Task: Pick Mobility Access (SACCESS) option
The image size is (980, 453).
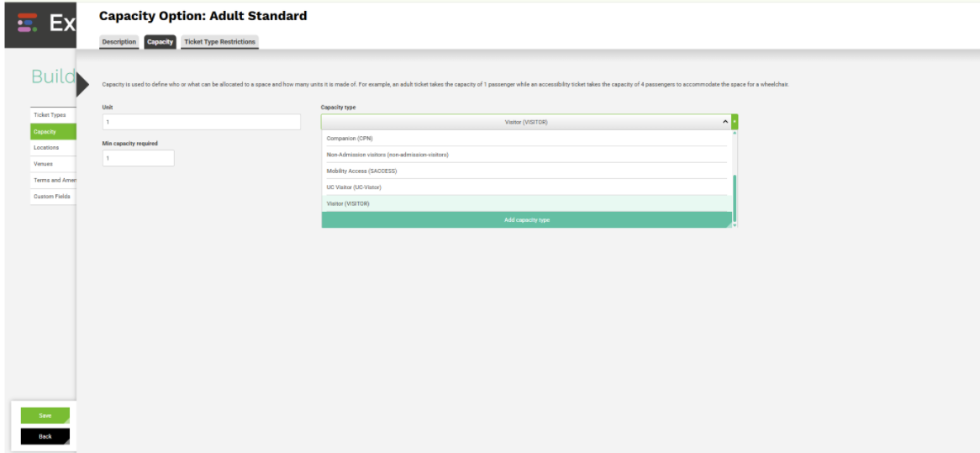Action: (x=524, y=171)
